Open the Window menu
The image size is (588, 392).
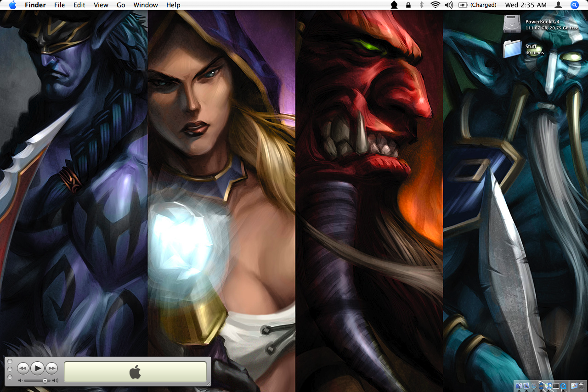pyautogui.click(x=146, y=5)
